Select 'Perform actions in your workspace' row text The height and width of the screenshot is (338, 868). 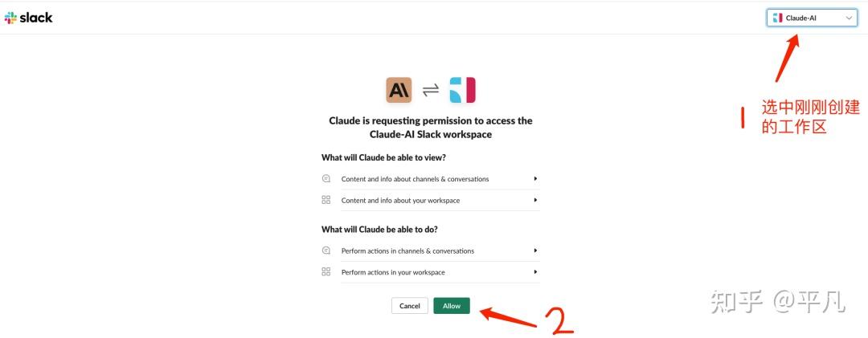tap(393, 272)
